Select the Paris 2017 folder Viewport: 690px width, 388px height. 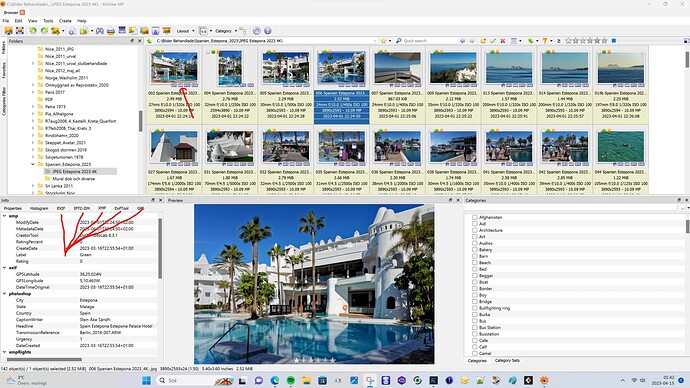(55, 92)
